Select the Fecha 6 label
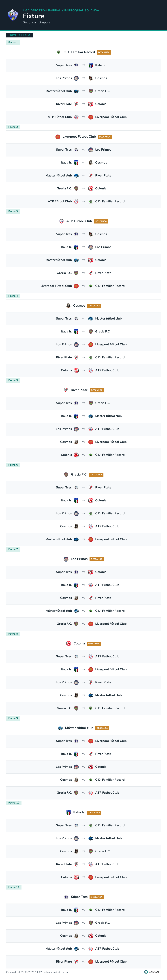The image size is (167, 980). coord(13,465)
